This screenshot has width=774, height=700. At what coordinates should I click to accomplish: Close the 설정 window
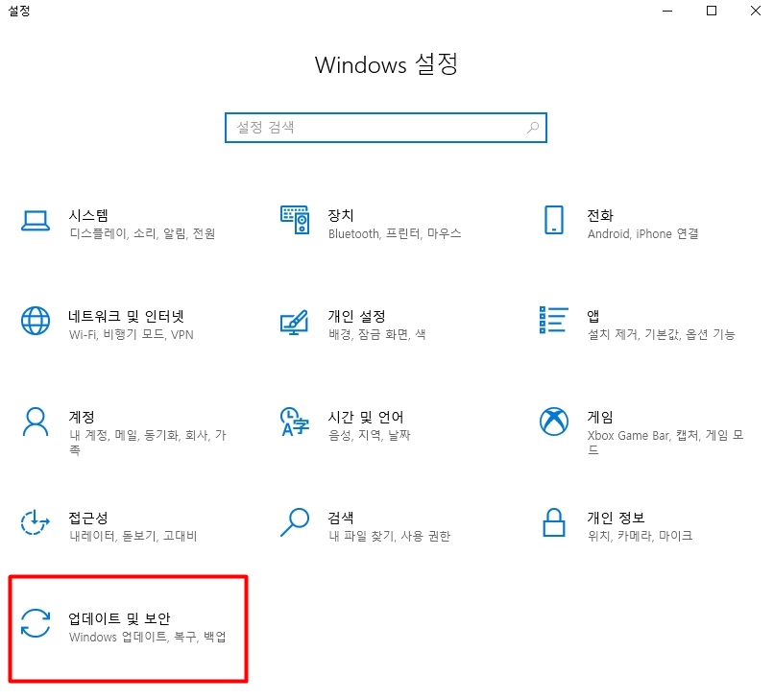pos(755,11)
